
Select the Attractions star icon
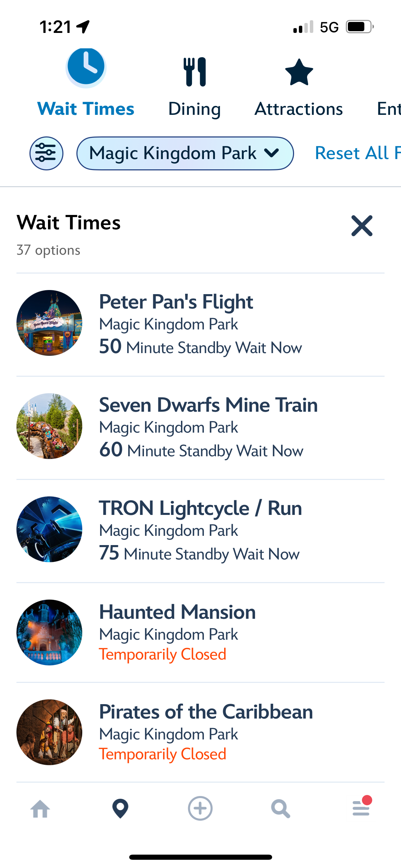tap(299, 72)
